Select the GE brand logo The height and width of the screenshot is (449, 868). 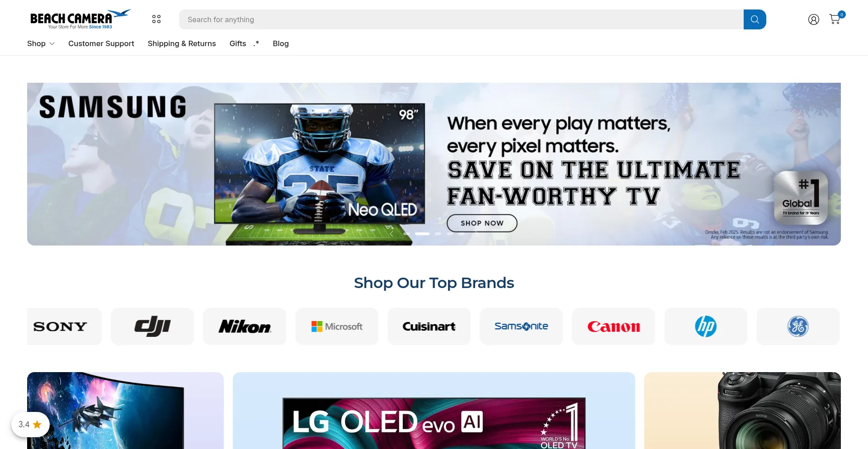[x=798, y=326]
